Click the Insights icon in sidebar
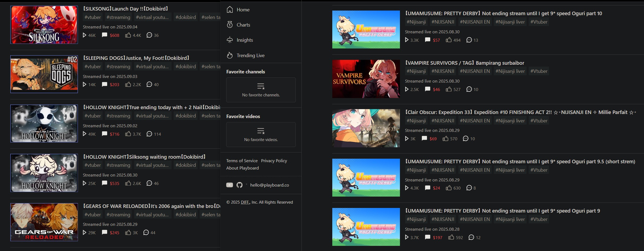 tap(230, 40)
